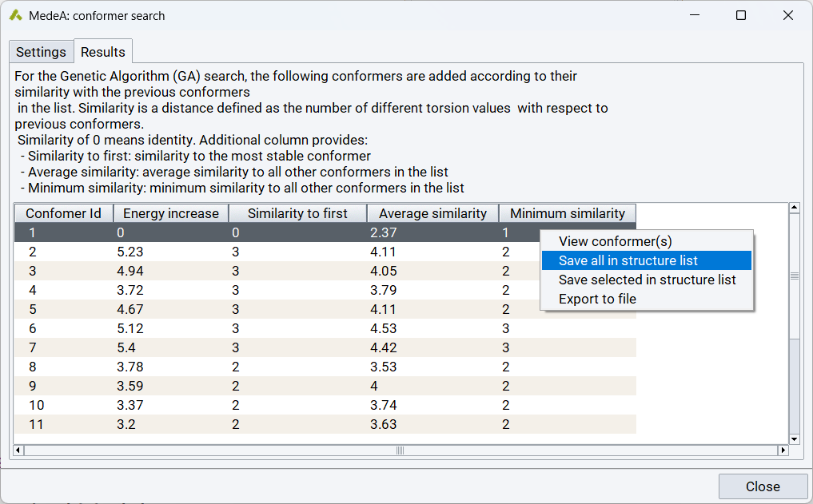Select conformer row with Id 10

(325, 405)
